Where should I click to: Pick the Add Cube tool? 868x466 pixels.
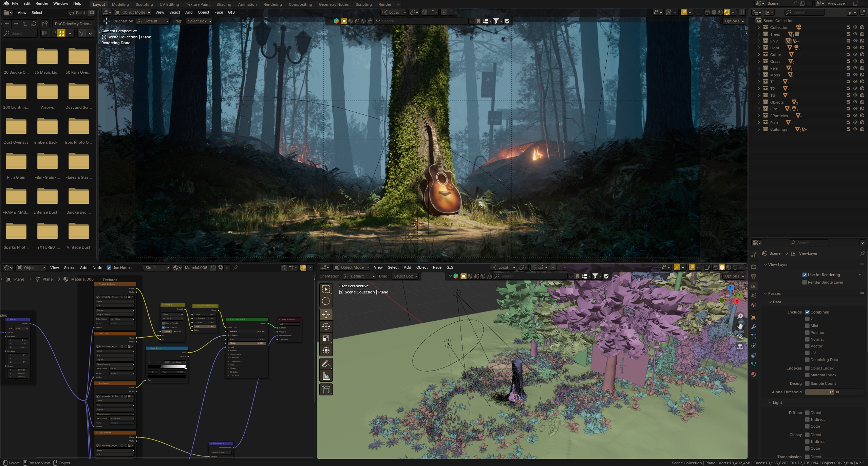326,389
